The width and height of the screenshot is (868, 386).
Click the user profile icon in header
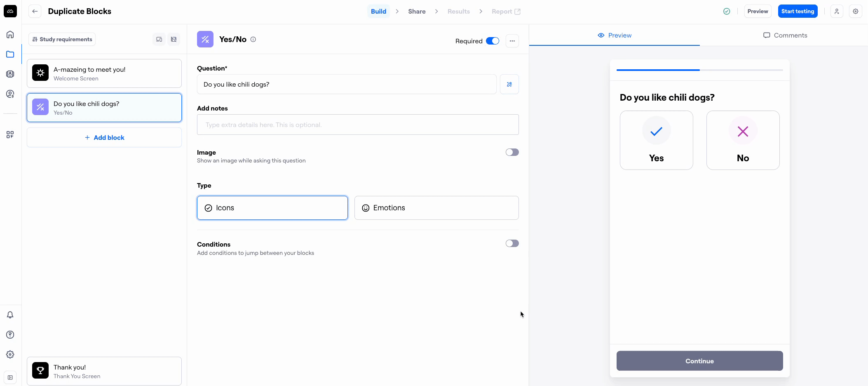(837, 12)
